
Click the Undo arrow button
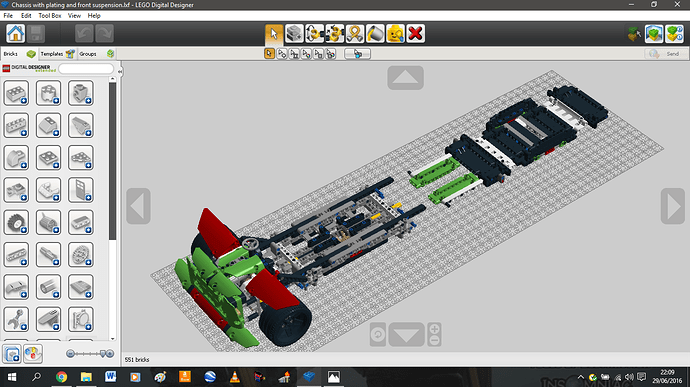pyautogui.click(x=84, y=33)
